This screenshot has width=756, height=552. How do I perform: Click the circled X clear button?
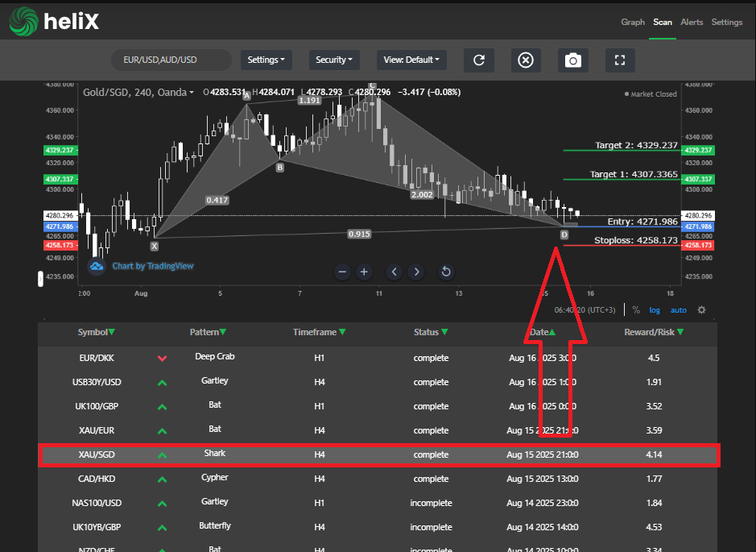[526, 60]
